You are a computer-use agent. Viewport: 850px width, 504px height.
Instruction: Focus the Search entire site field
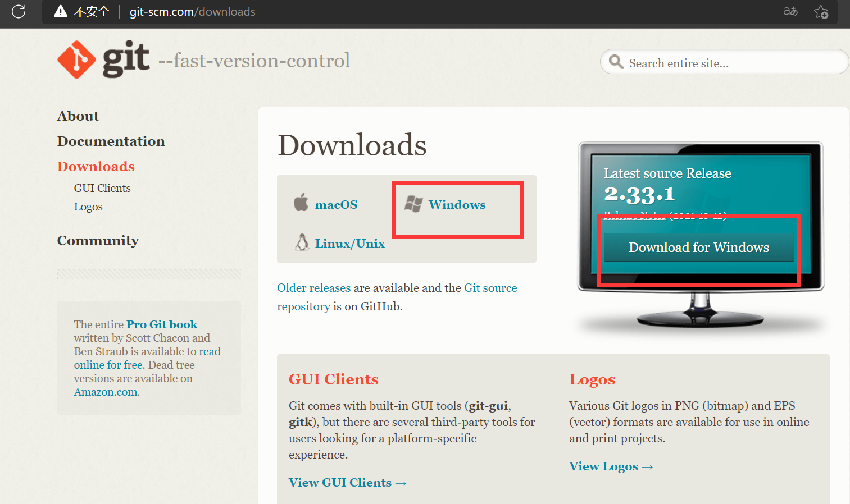point(724,62)
